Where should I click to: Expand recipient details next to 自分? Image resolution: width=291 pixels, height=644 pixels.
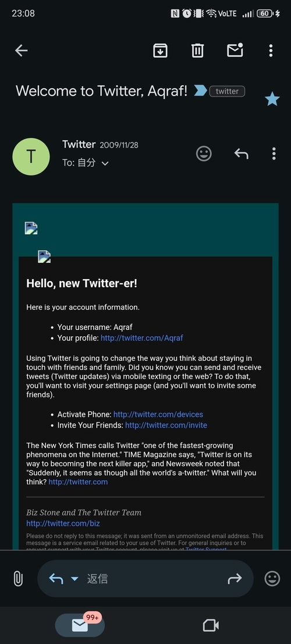[x=105, y=163]
